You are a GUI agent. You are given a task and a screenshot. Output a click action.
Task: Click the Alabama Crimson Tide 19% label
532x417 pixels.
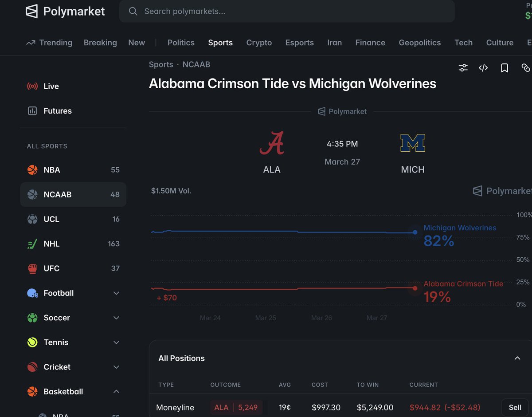click(x=463, y=291)
